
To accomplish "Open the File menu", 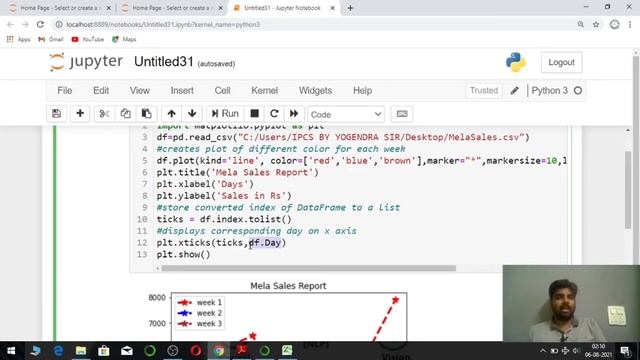I will [x=64, y=91].
